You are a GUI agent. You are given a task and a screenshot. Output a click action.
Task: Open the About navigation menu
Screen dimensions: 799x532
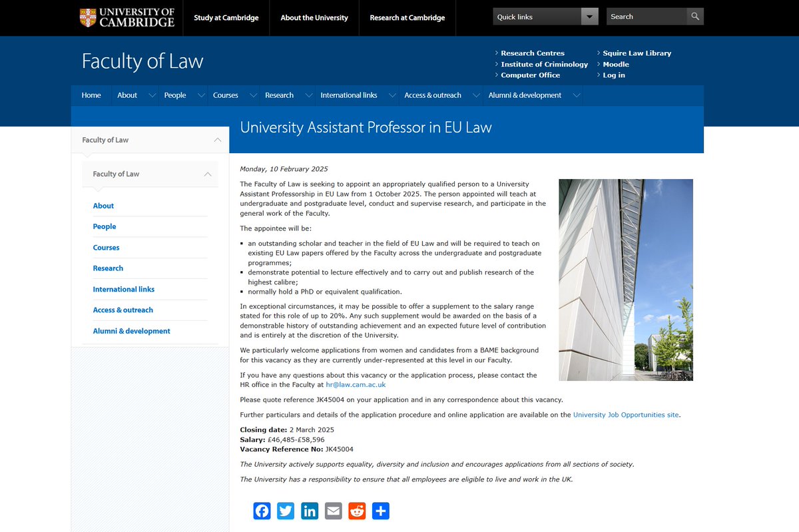127,95
